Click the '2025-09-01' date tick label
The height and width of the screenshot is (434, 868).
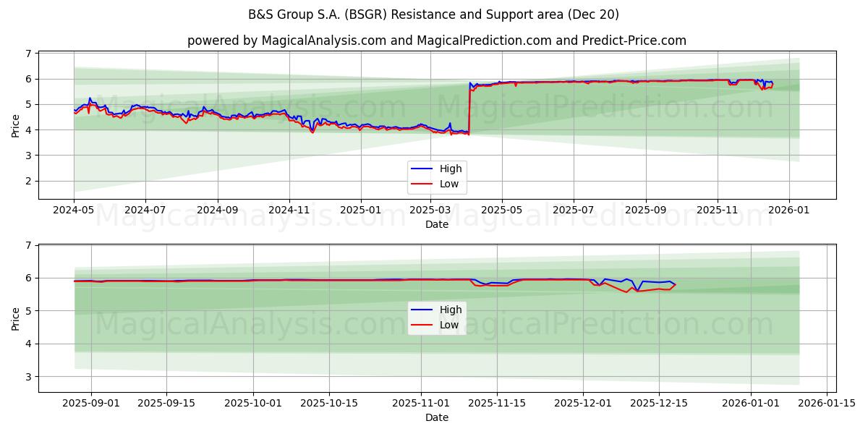tap(92, 404)
